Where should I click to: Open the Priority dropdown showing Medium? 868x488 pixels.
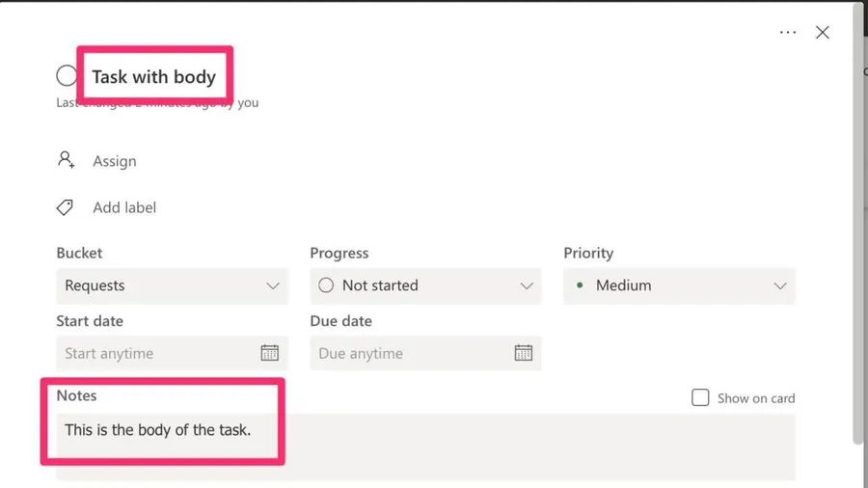click(x=679, y=285)
